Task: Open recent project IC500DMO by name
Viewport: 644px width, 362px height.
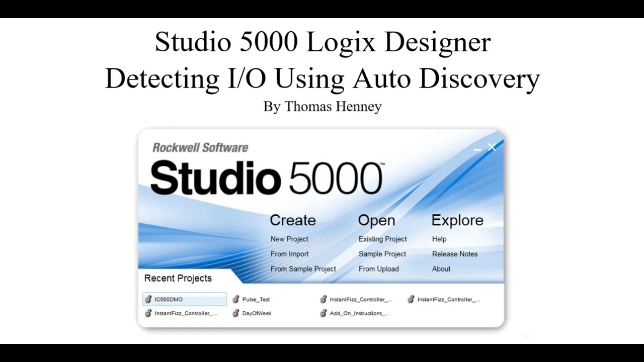Action: point(169,299)
